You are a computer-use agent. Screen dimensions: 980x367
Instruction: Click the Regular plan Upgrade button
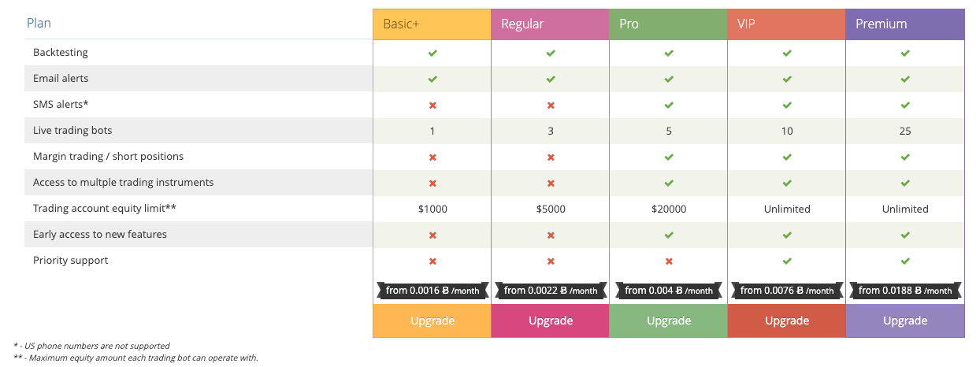click(550, 321)
